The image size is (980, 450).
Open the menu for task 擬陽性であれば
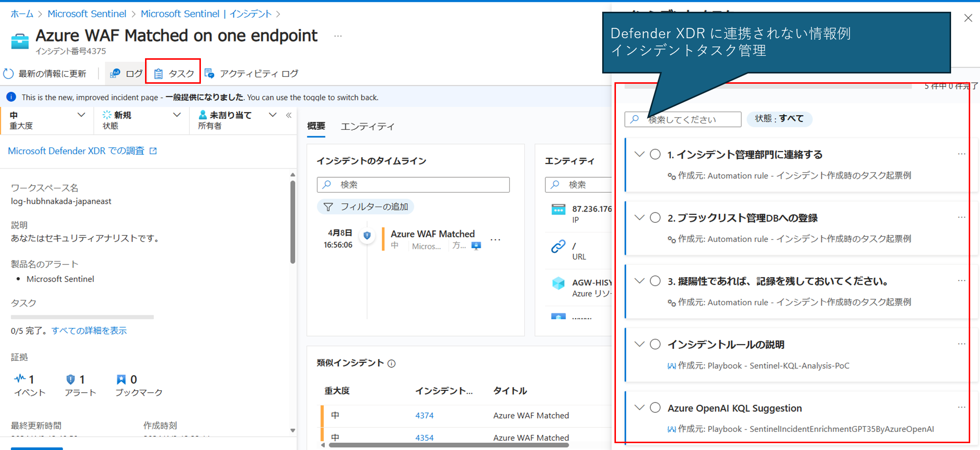coord(961,281)
